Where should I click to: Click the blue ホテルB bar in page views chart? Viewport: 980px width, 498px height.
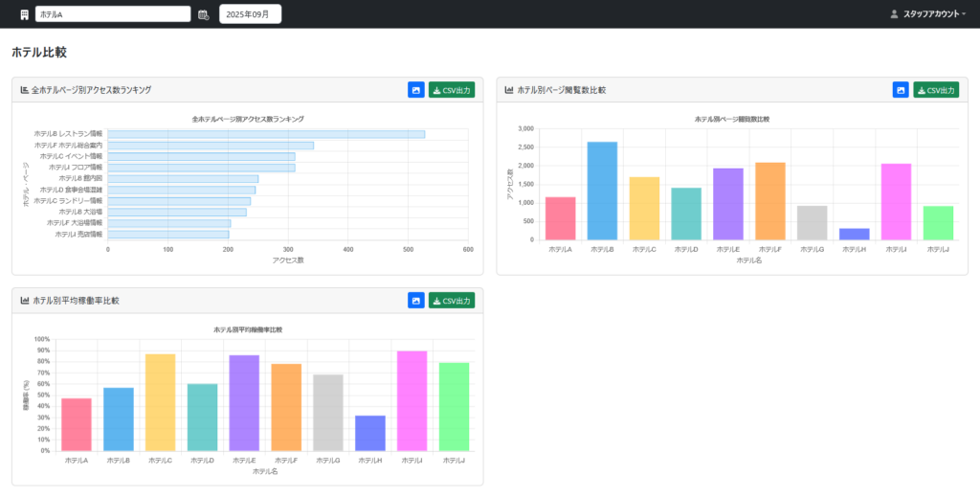[603, 191]
